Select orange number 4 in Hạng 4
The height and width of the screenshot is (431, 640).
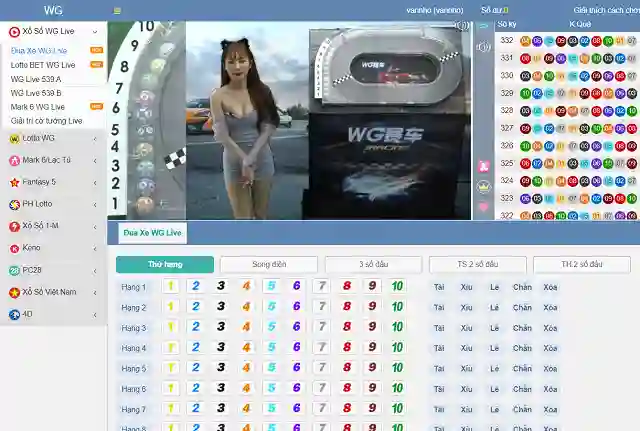[247, 347]
